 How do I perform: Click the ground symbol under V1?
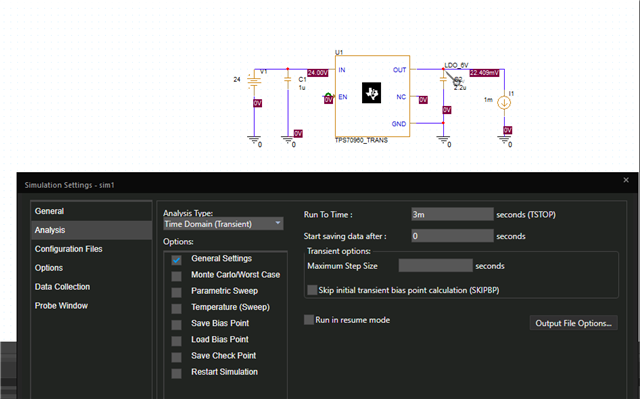254,140
